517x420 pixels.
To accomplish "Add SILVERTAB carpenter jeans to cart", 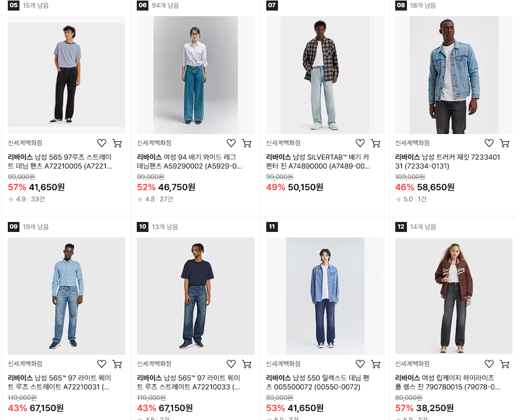I will pos(376,143).
